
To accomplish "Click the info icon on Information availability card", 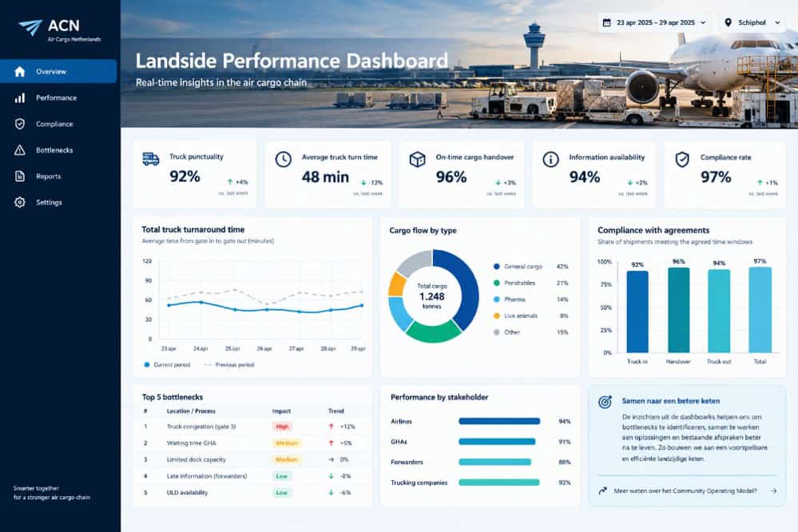I will click(550, 159).
